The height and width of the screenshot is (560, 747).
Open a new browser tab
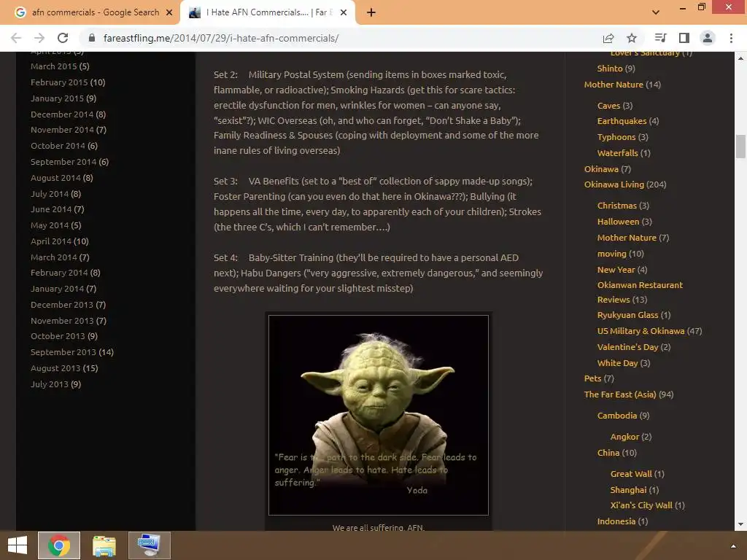(x=371, y=13)
